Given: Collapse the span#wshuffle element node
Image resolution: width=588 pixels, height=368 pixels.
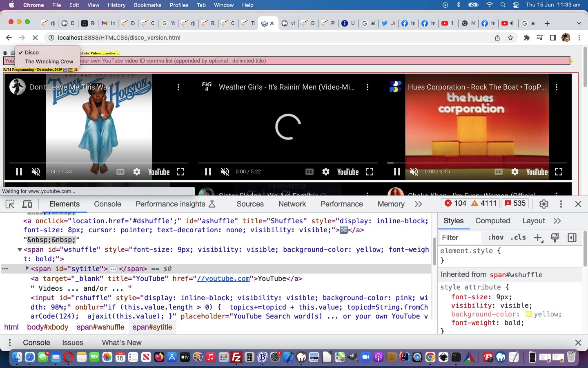Looking at the screenshot, I should [x=19, y=249].
